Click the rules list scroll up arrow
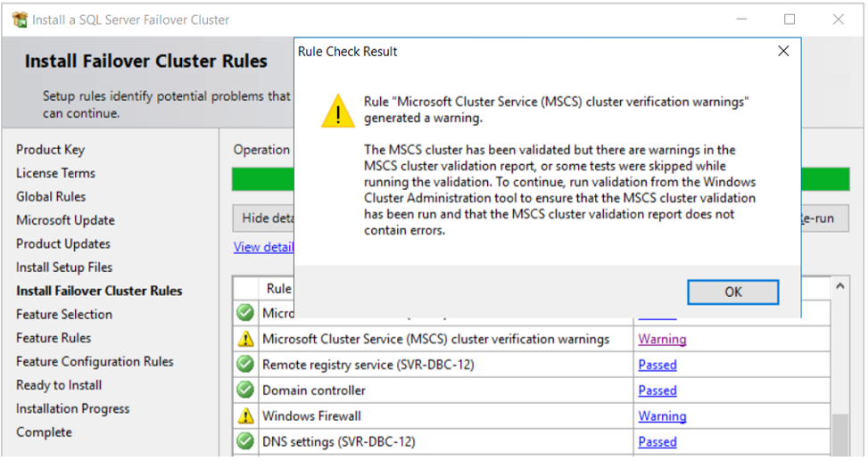Viewport: 868px width, 461px height. coord(839,286)
